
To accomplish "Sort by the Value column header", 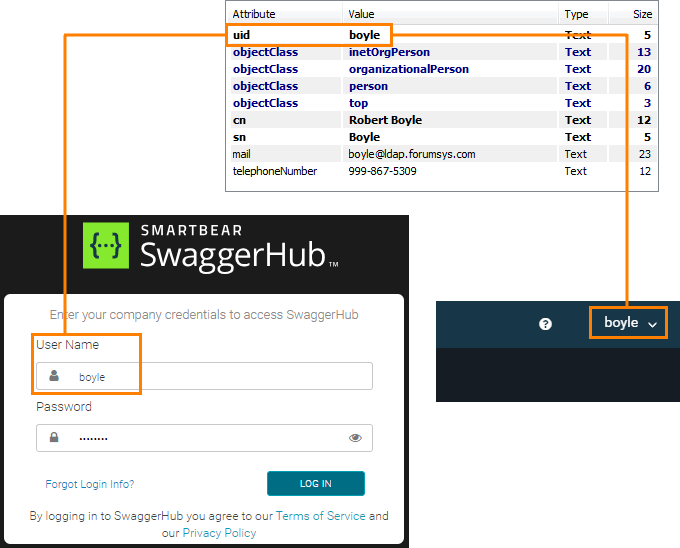I will pyautogui.click(x=361, y=14).
